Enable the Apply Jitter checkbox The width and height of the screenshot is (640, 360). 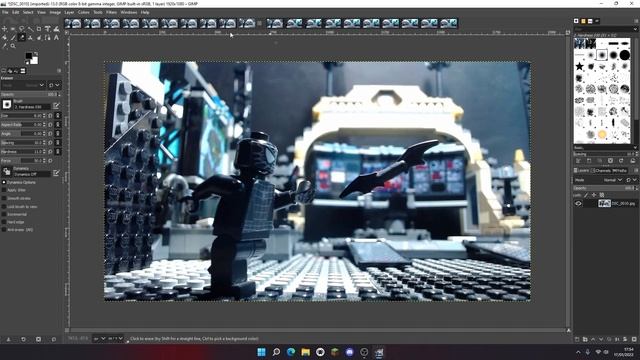click(x=4, y=190)
